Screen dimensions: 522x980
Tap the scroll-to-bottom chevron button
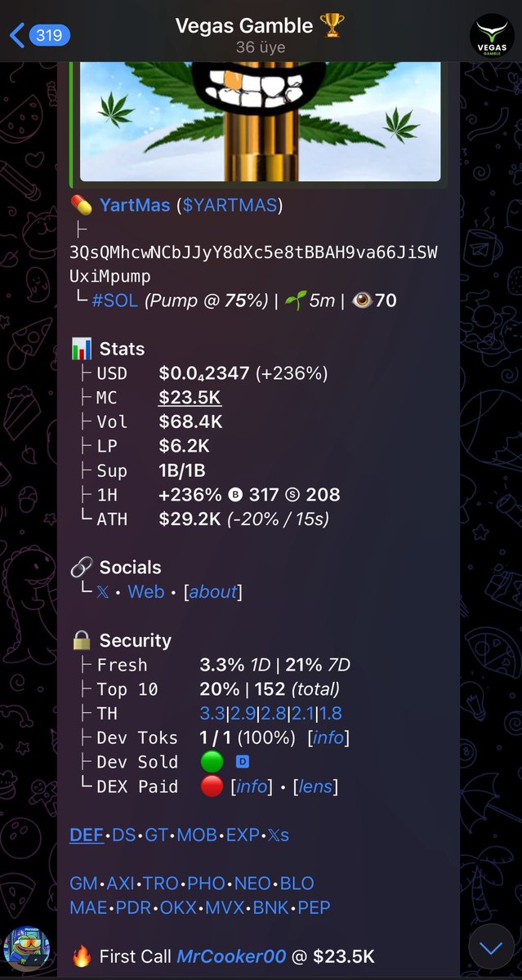tap(491, 948)
